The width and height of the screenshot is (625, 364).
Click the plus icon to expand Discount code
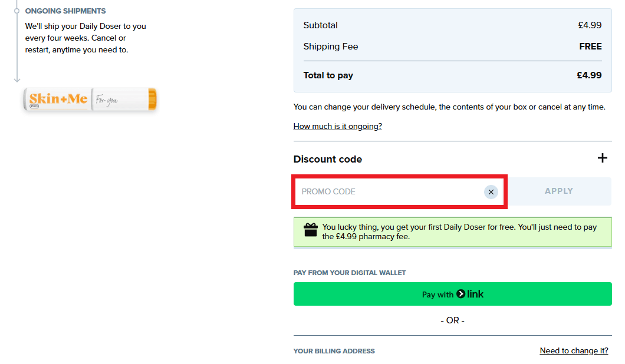pyautogui.click(x=603, y=158)
